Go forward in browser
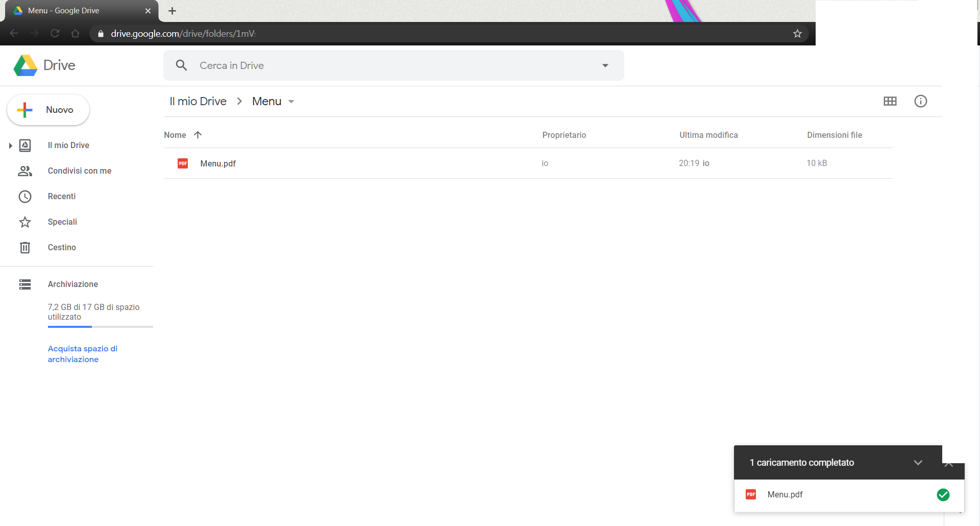 (x=34, y=34)
